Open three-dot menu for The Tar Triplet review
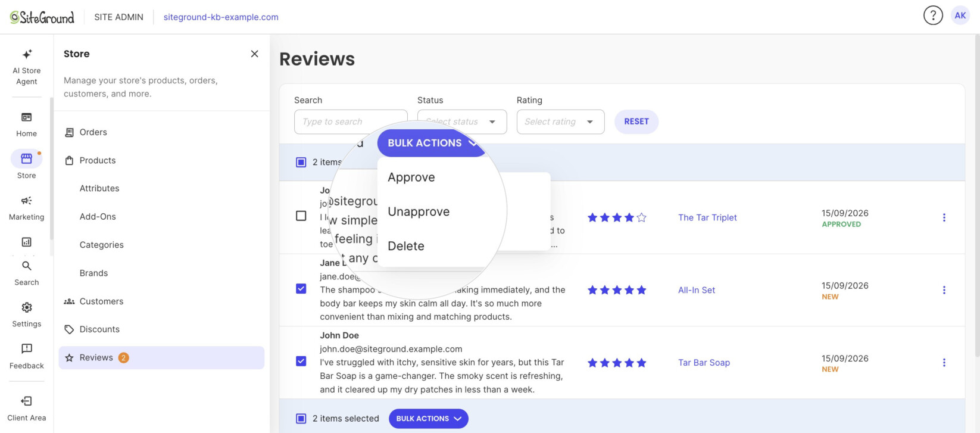 tap(944, 217)
